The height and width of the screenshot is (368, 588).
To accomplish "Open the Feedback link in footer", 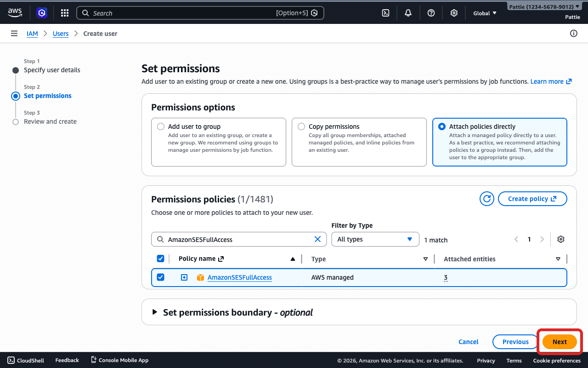I will (x=67, y=360).
